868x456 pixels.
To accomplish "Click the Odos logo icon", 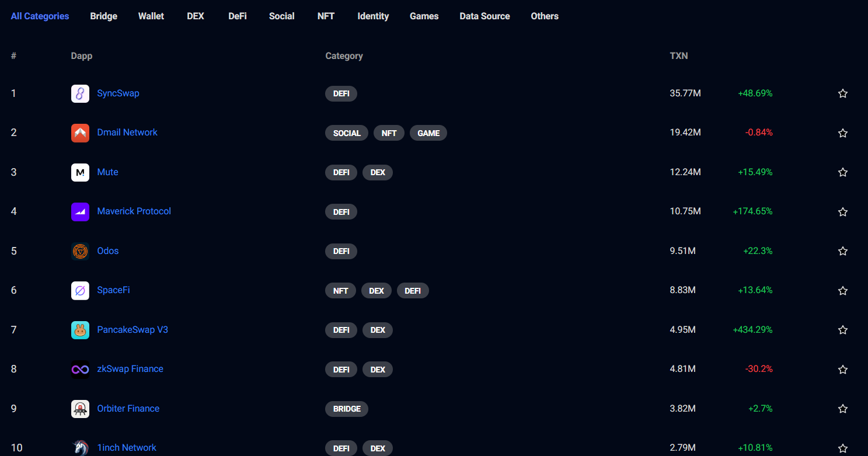I will click(x=80, y=251).
